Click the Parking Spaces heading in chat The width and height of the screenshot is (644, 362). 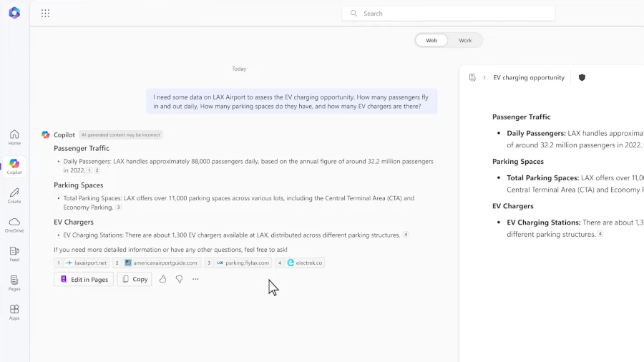[x=79, y=185]
